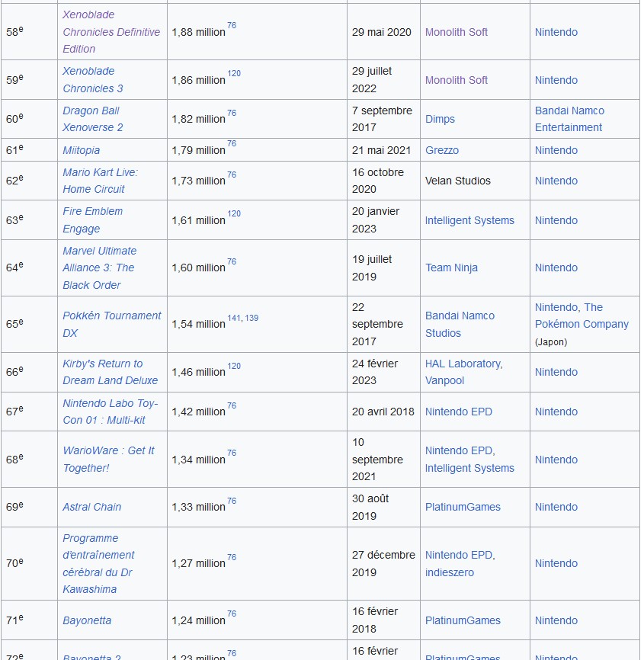Open Nintendo publisher link in Mario Kart Live row
The image size is (644, 660).
[556, 181]
